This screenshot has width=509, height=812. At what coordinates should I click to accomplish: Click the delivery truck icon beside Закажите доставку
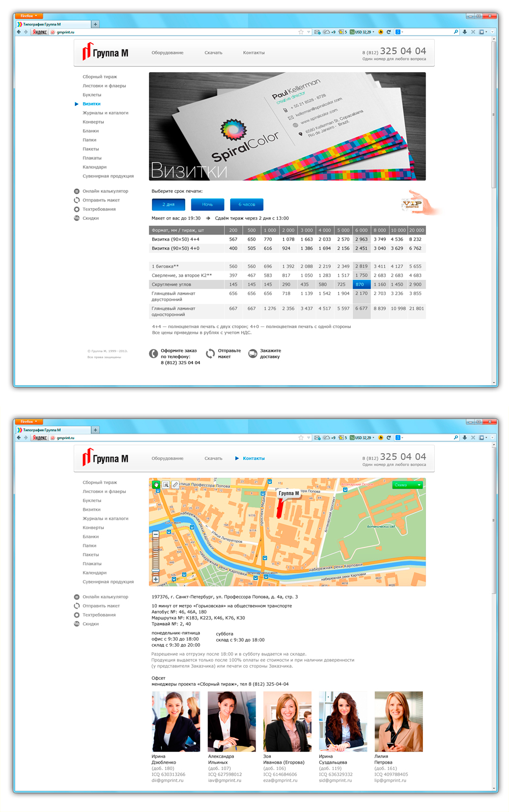[252, 354]
